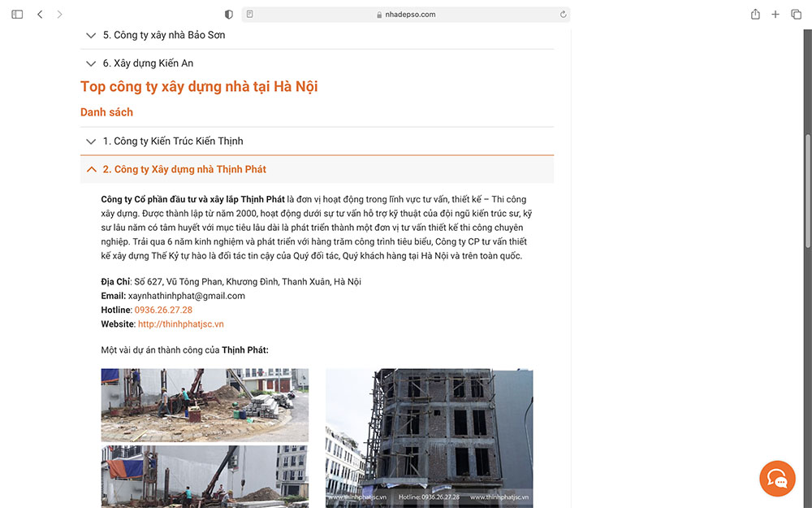Viewport: 812px width, 508px height.
Task: Collapse chevron for Công ty Xây dựng nhà Thịnh Phát
Action: [92, 169]
